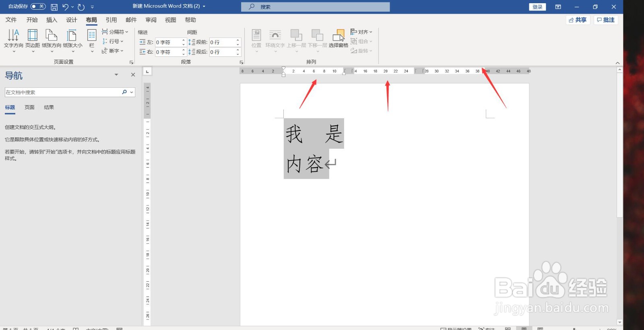
Task: Open the Selection Pane (选择窗格)
Action: pos(339,39)
